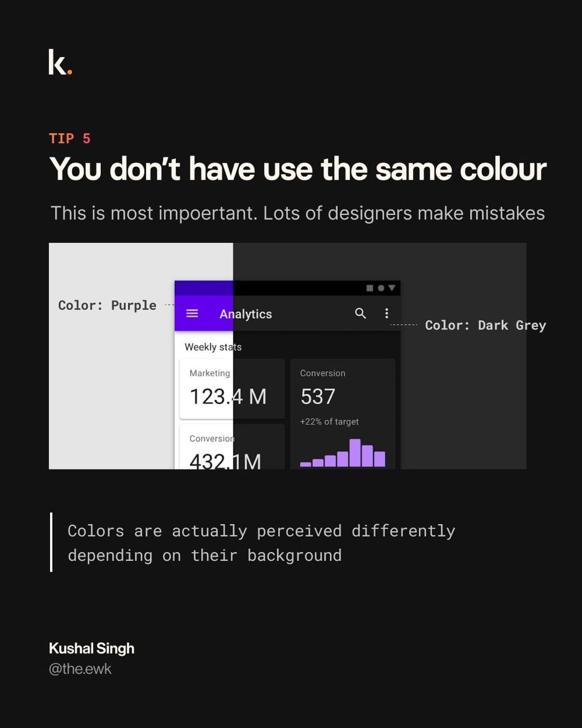This screenshot has height=728, width=582.
Task: Click the circle status bar icon
Action: tap(381, 288)
